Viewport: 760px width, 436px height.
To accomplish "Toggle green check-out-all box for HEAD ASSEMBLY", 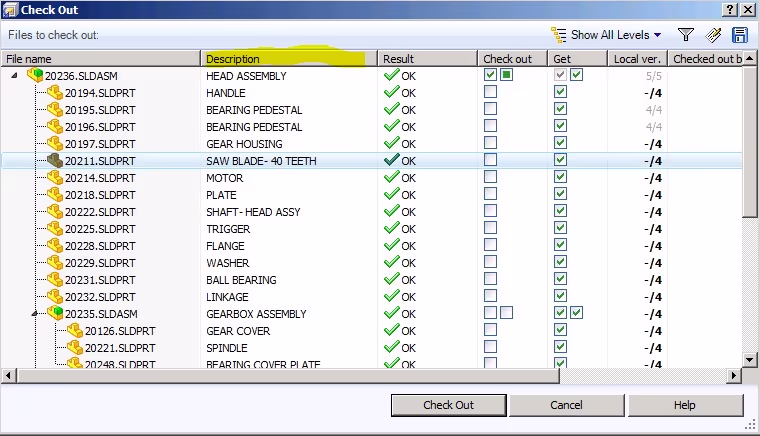I will click(x=507, y=75).
